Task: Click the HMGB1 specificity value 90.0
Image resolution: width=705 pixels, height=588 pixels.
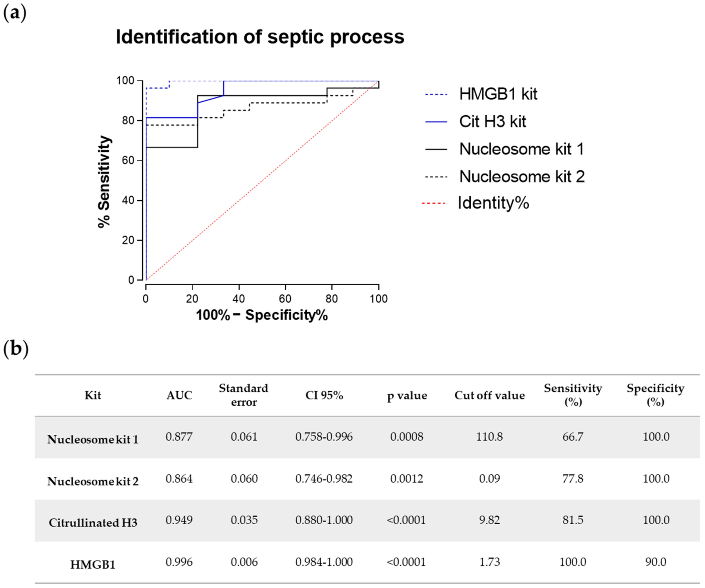Action: (655, 562)
